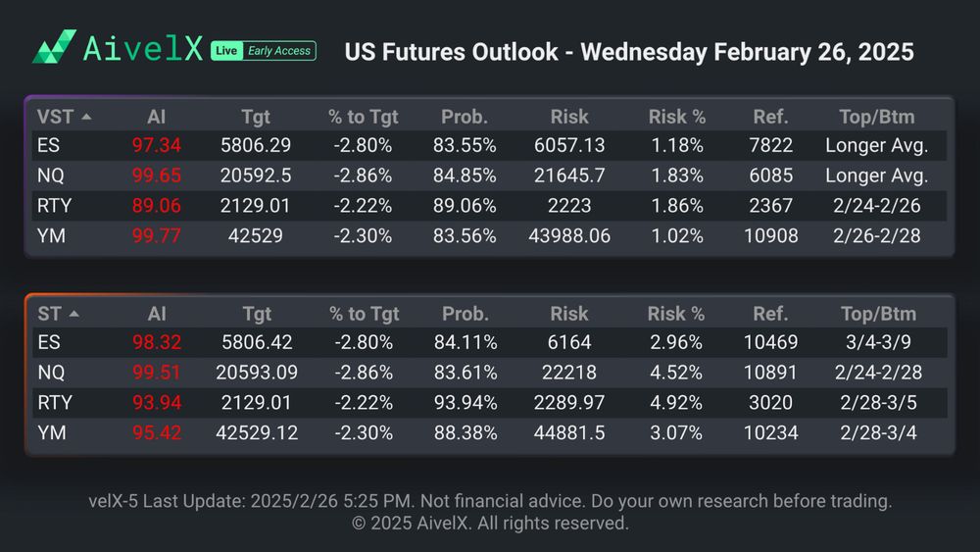
Task: Click the VST sort arrow icon
Action: (x=86, y=117)
